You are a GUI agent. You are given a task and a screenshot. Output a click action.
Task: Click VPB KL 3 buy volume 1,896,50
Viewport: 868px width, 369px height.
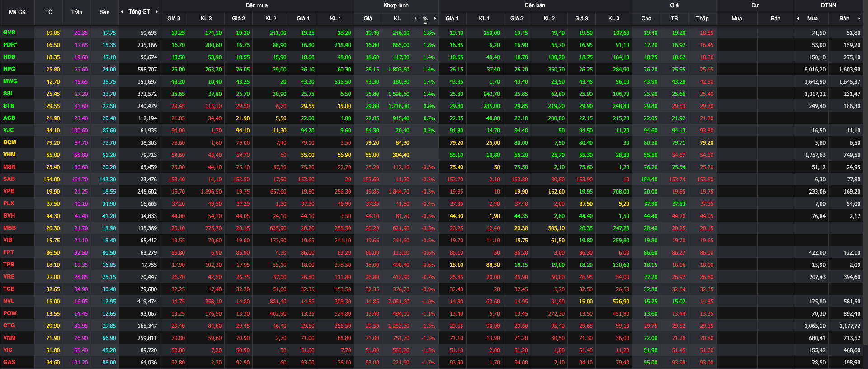pyautogui.click(x=211, y=192)
